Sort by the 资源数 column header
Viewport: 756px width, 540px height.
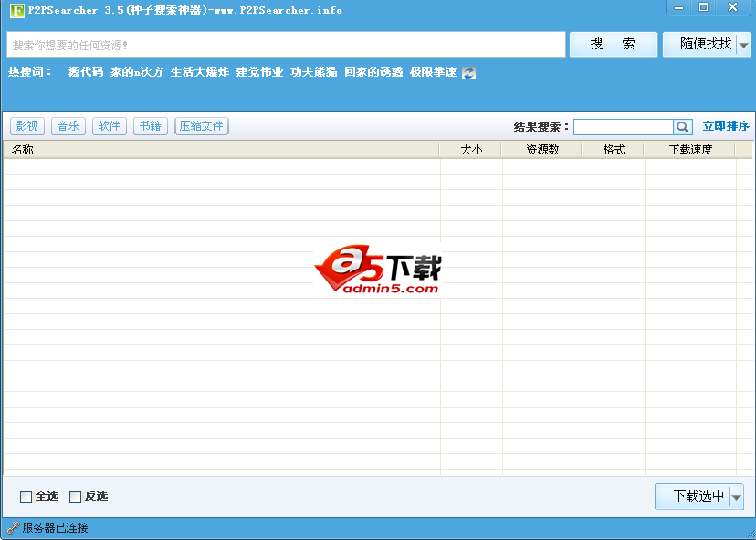click(542, 150)
